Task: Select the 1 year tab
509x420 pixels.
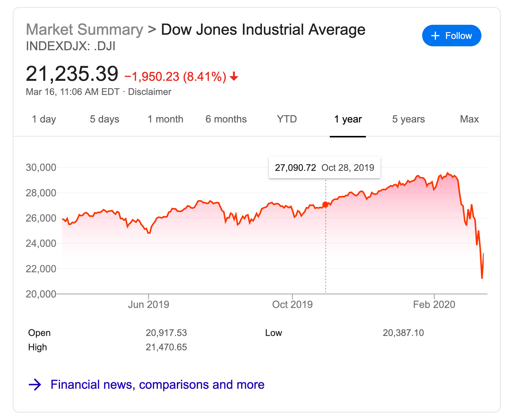Action: coord(348,119)
